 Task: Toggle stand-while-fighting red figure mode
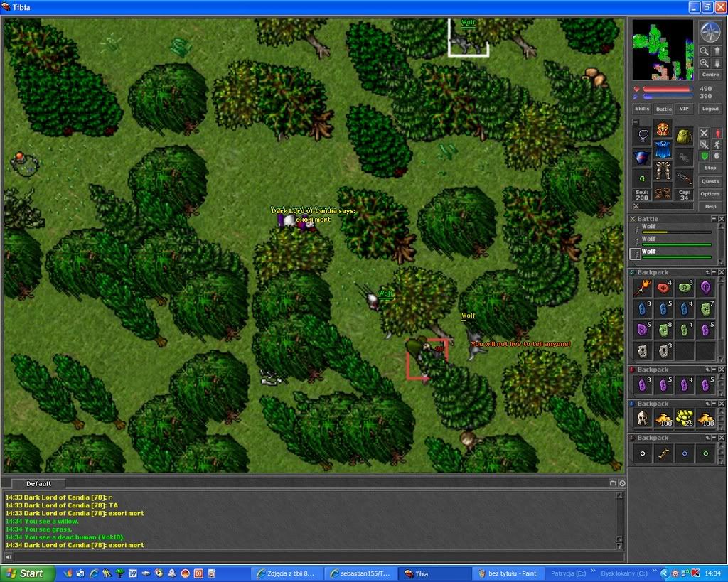717,134
